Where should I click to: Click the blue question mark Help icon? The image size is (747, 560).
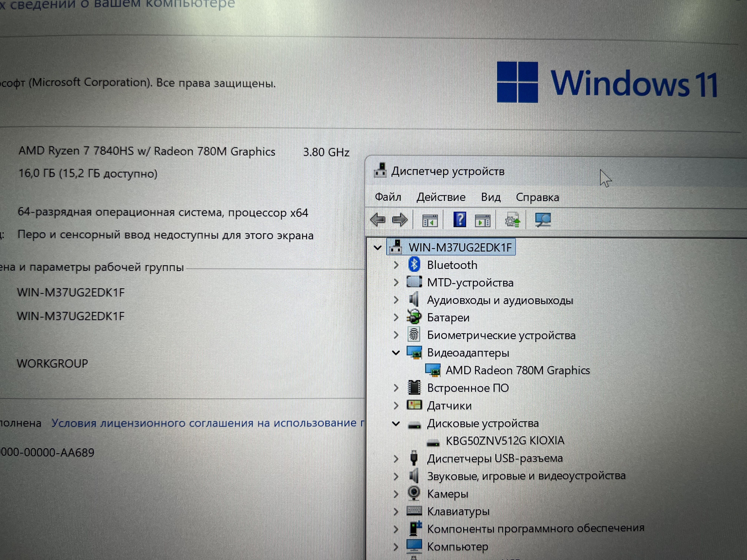pos(459,220)
